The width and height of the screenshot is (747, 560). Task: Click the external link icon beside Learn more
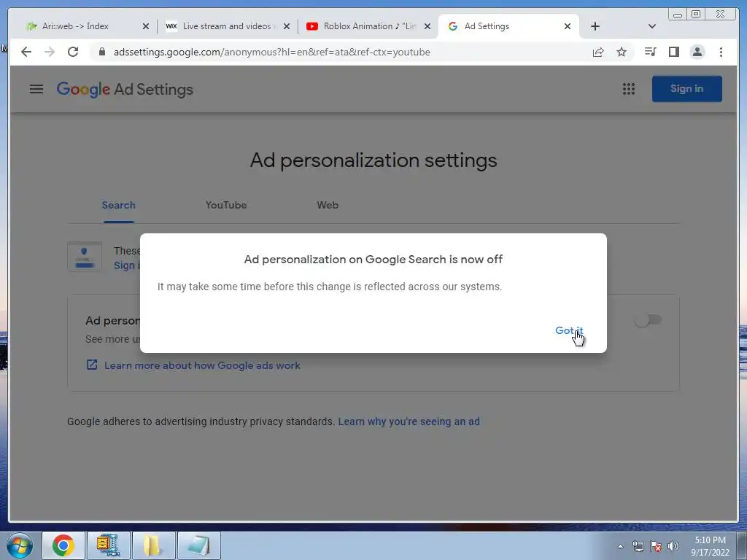[x=91, y=365]
